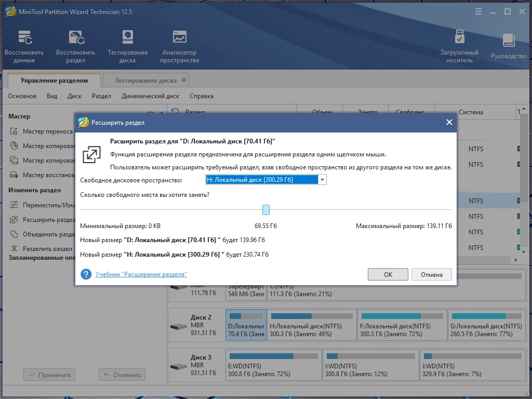Open Восстановить данные tool
This screenshot has height=399, width=532.
point(24,46)
